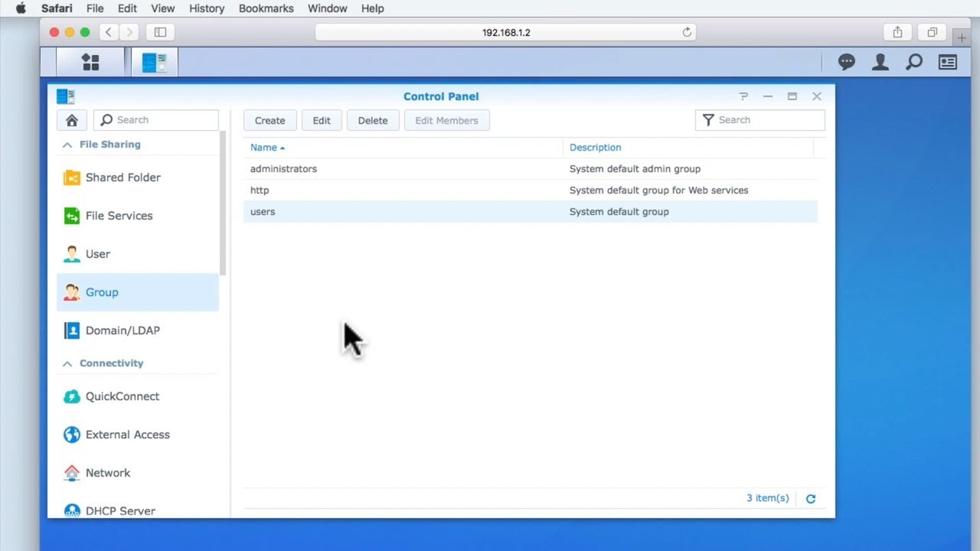Reload page in Safari address bar
This screenshot has height=551, width=980.
(687, 32)
